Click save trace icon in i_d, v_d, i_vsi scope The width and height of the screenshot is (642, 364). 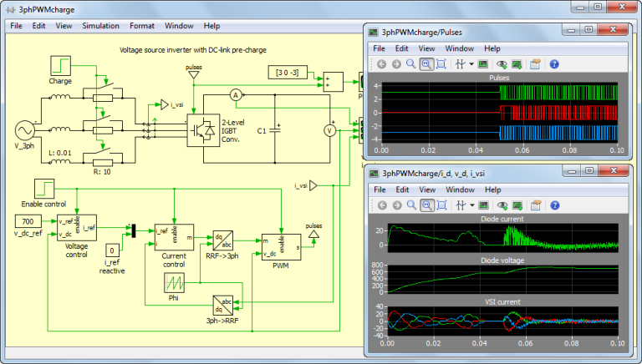(x=517, y=205)
